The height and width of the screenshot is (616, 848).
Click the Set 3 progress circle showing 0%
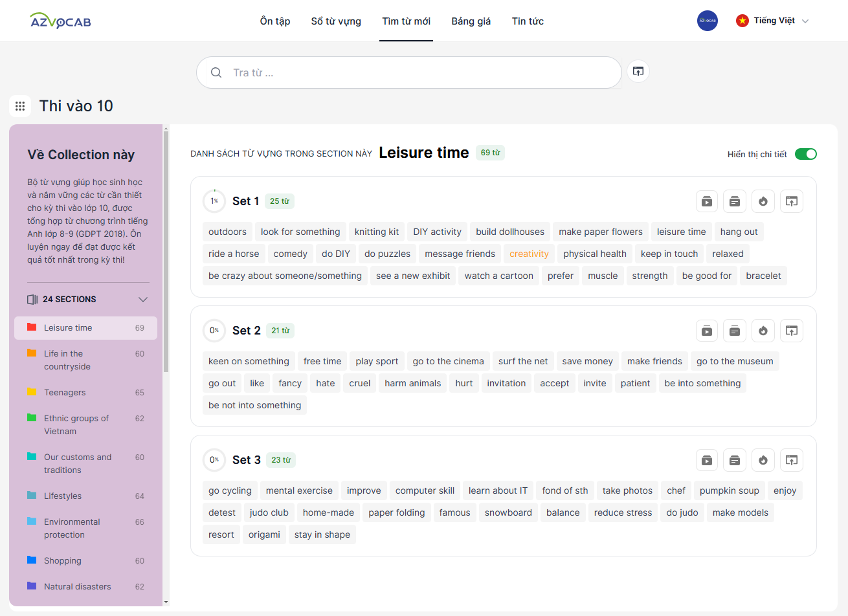coord(214,460)
